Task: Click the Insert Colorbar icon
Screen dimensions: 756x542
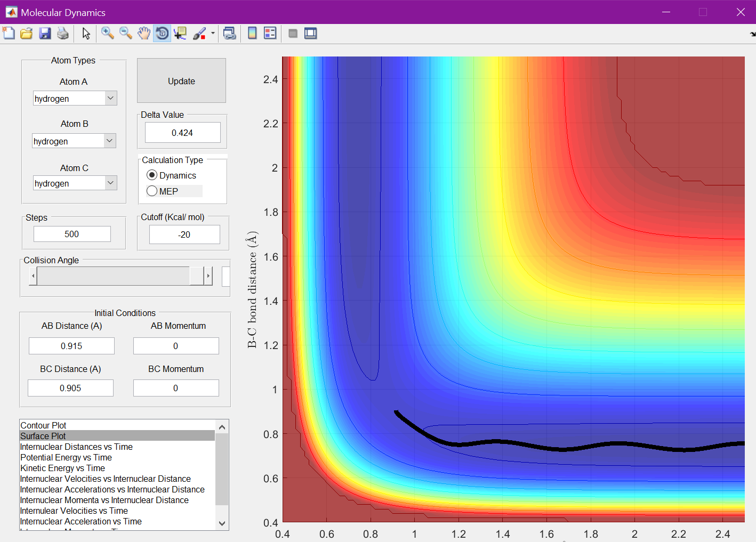Action: 252,34
